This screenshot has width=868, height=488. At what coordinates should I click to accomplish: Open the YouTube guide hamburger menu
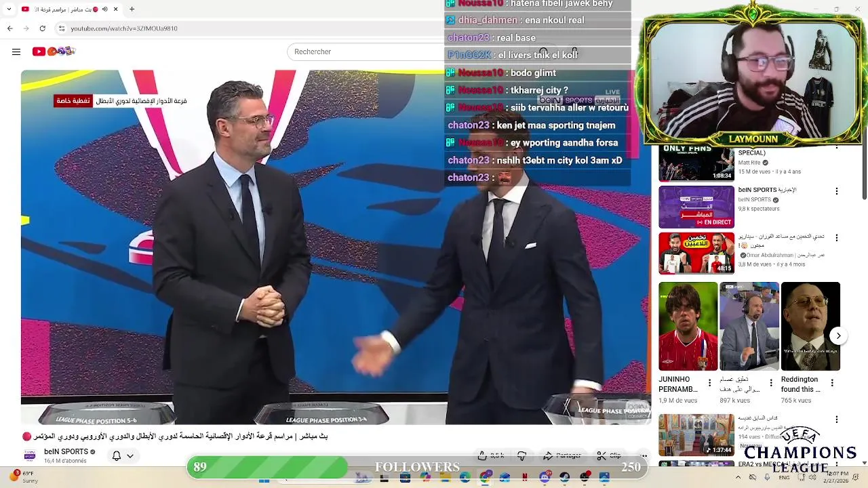click(x=16, y=52)
